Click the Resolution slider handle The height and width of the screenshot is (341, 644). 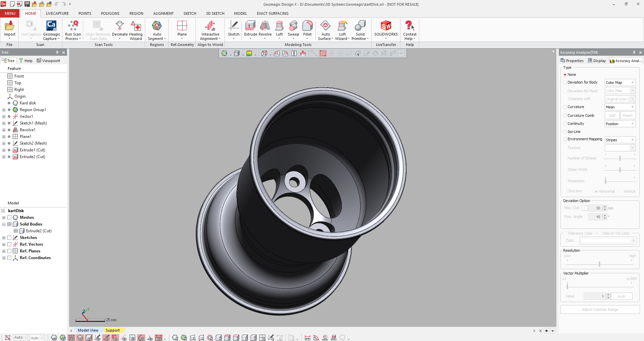[x=599, y=264]
